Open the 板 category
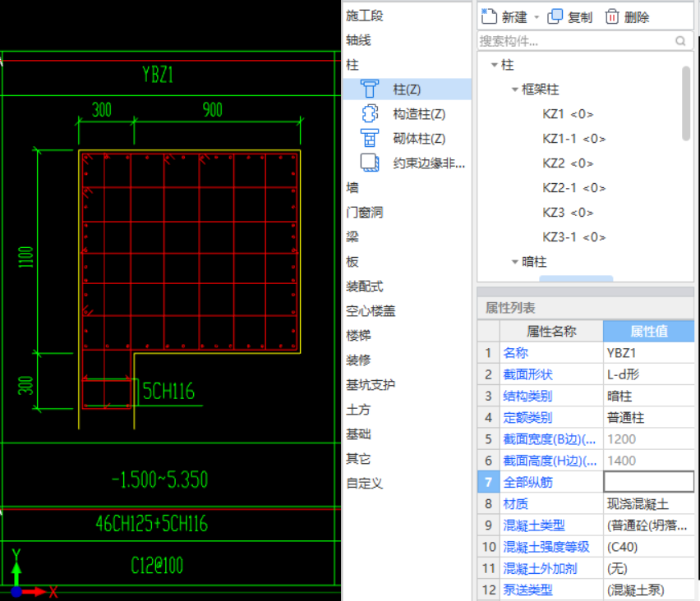The image size is (700, 601). click(352, 261)
